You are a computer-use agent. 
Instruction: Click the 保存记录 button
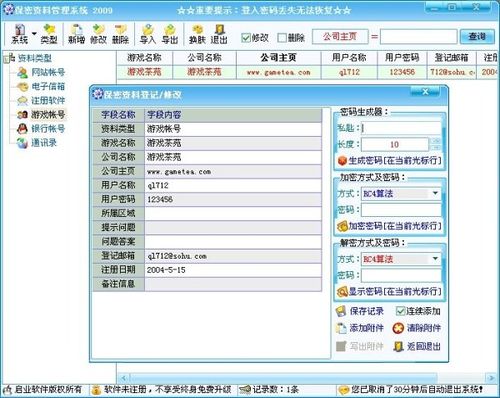(x=360, y=311)
